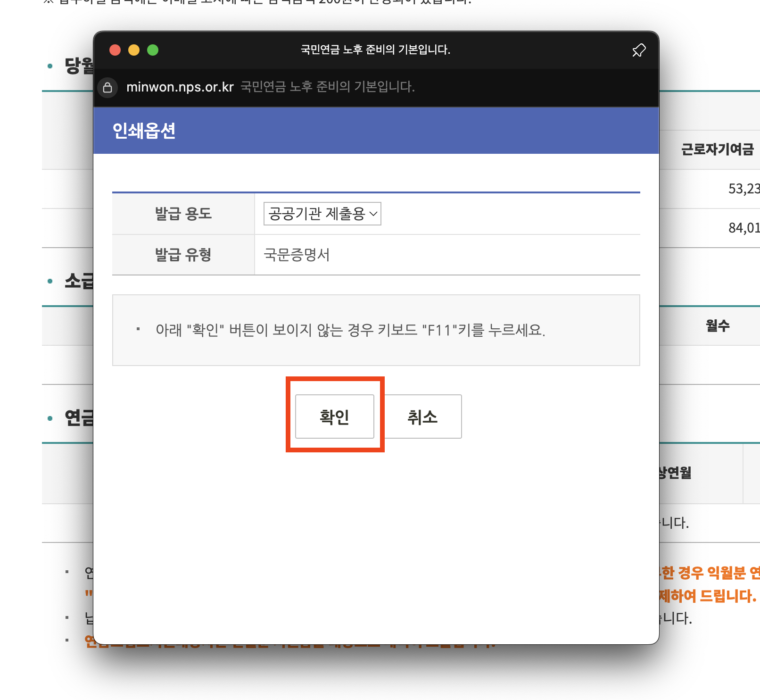Screen dimensions: 760x700
Task: Click the bullet icon beside 당월 heading
Action: (x=49, y=66)
